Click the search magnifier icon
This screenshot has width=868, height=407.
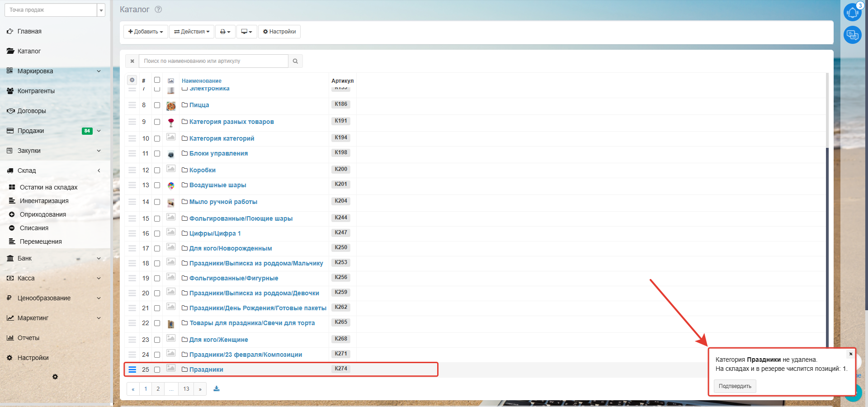(x=295, y=61)
